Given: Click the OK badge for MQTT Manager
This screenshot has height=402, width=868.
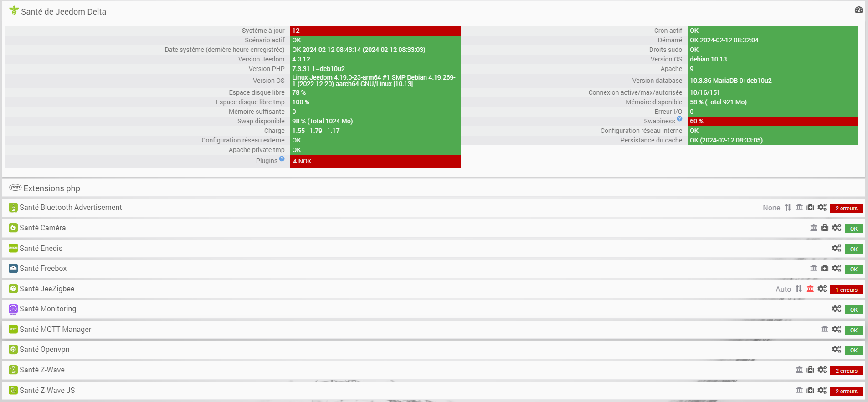Looking at the screenshot, I should tap(854, 330).
